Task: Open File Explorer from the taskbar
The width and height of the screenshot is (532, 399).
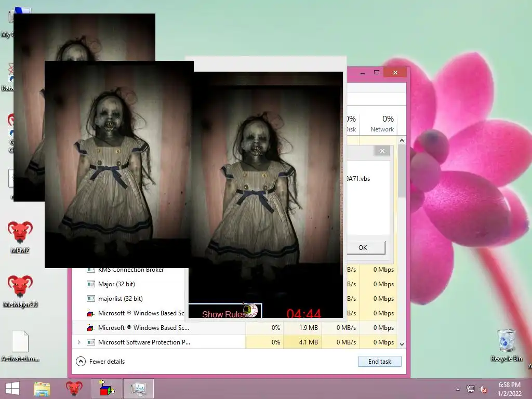Action: [42, 389]
